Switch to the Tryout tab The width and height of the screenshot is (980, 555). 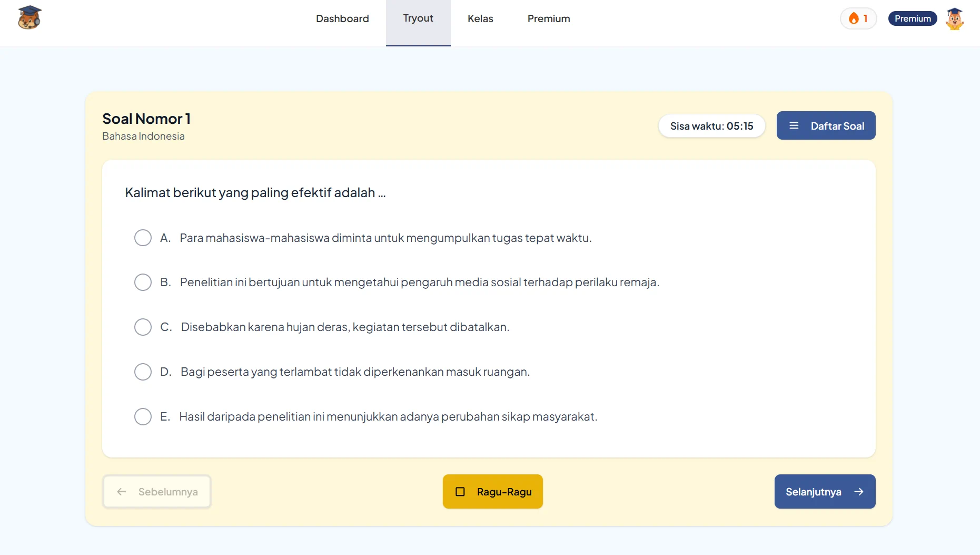(418, 18)
